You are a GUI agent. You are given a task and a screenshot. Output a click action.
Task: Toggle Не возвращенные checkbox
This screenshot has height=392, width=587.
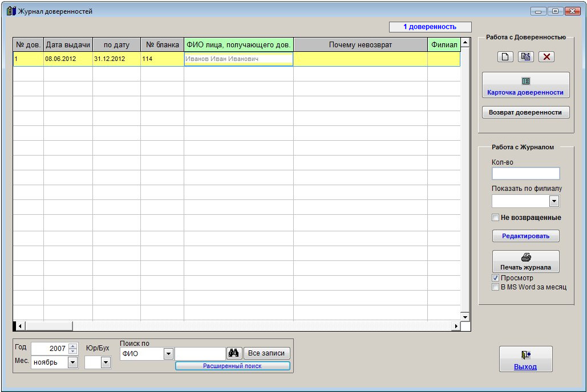click(x=495, y=217)
